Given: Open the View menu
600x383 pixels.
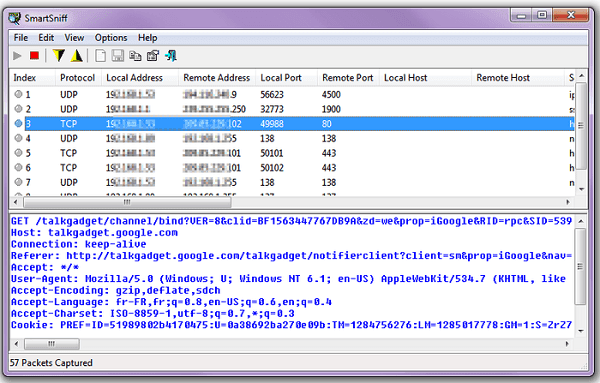Looking at the screenshot, I should [x=74, y=37].
